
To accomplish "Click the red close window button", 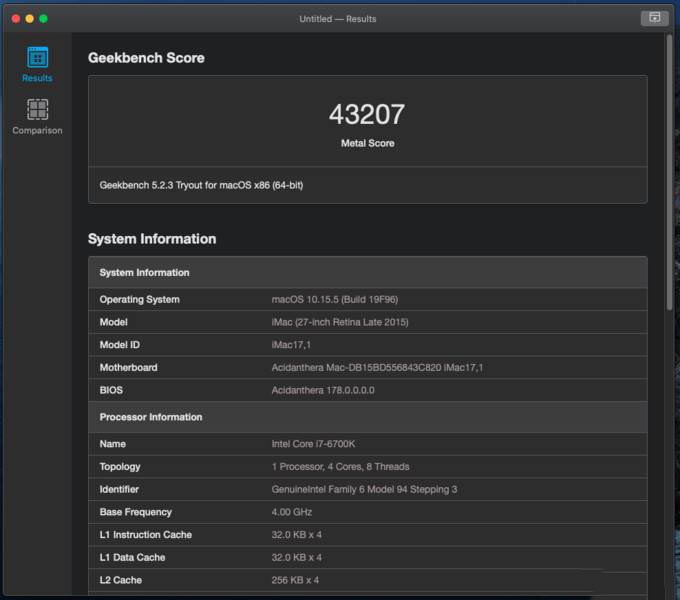I will (16, 19).
